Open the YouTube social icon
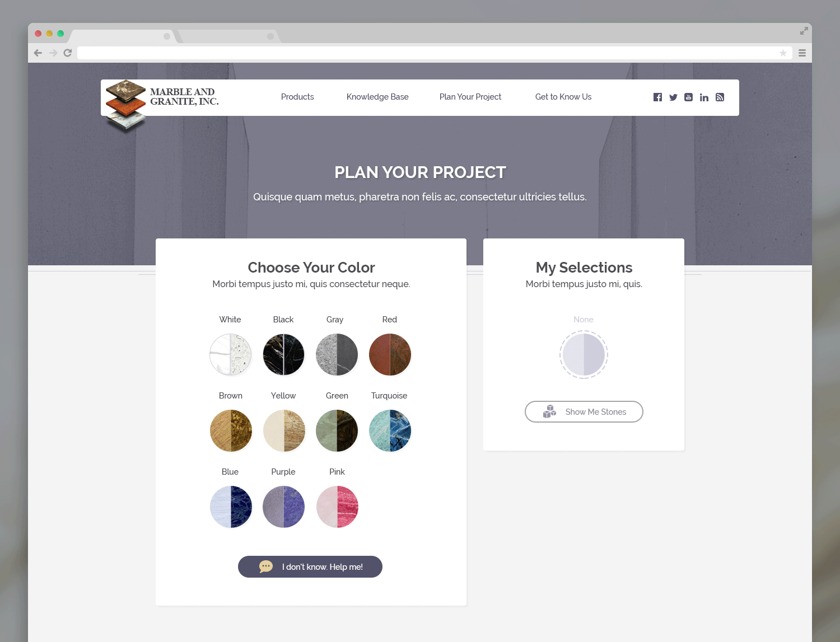The width and height of the screenshot is (840, 642). (688, 97)
